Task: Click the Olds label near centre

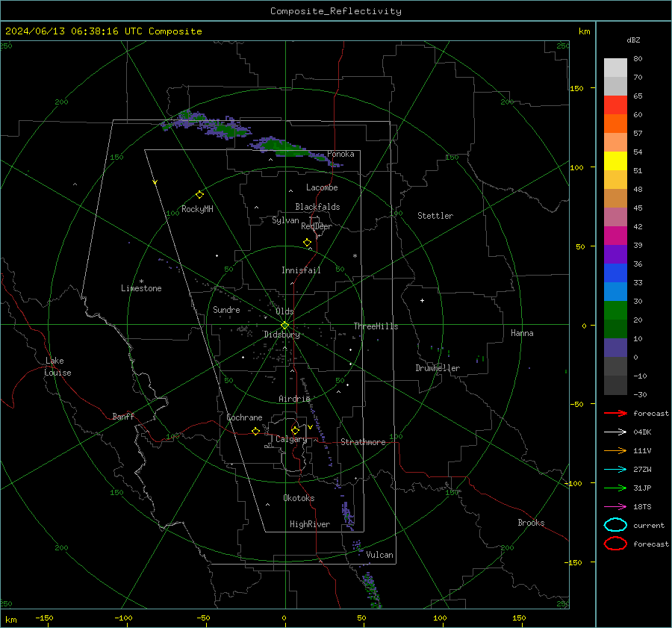Action: point(284,311)
